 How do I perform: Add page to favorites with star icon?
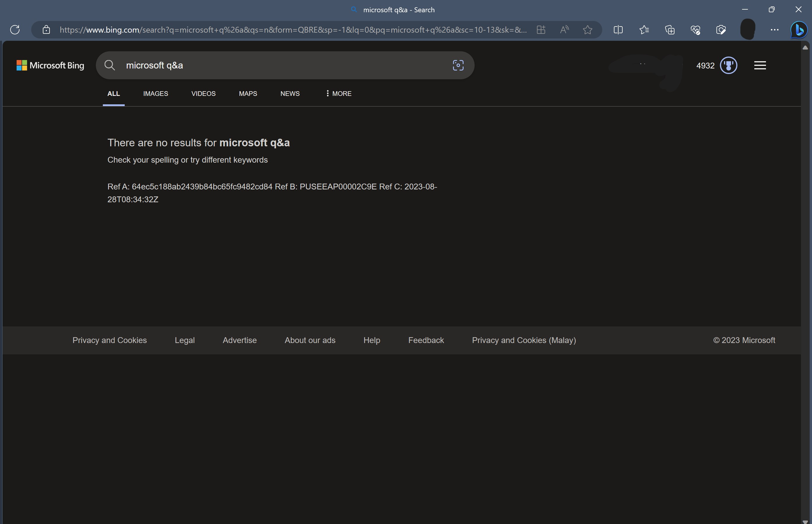click(587, 30)
